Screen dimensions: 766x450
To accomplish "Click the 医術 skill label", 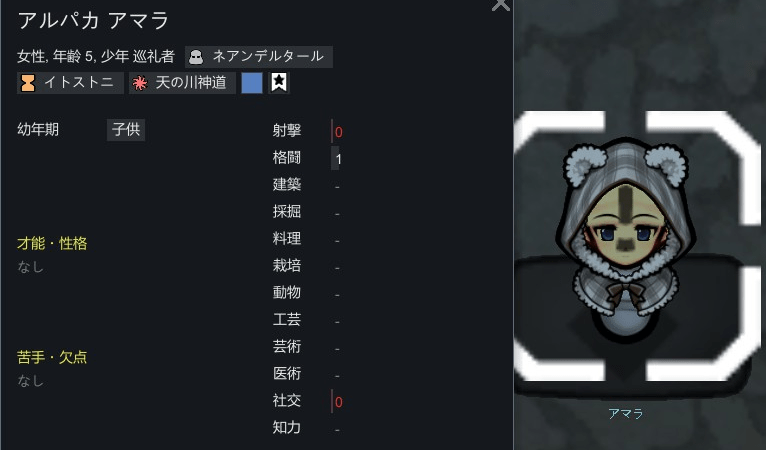I will click(x=287, y=374).
